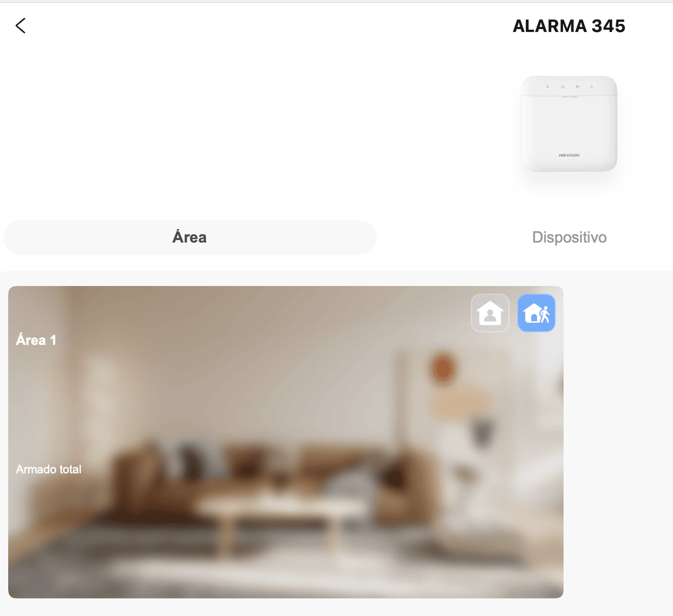The height and width of the screenshot is (616, 673).
Task: Click triangle alert indicator on panel image
Action: coord(548,86)
